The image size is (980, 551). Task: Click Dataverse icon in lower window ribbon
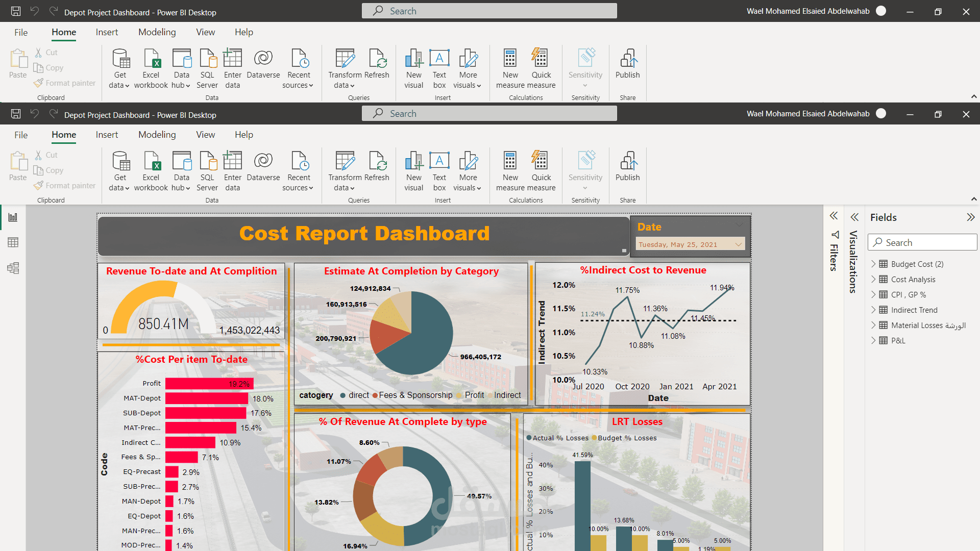click(x=263, y=161)
